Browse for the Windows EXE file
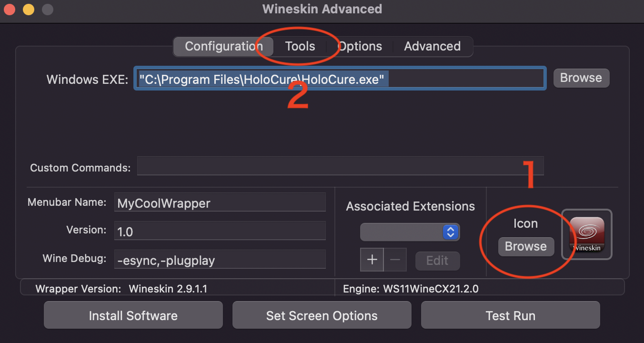Screen dimensions: 644x343 click(581, 78)
